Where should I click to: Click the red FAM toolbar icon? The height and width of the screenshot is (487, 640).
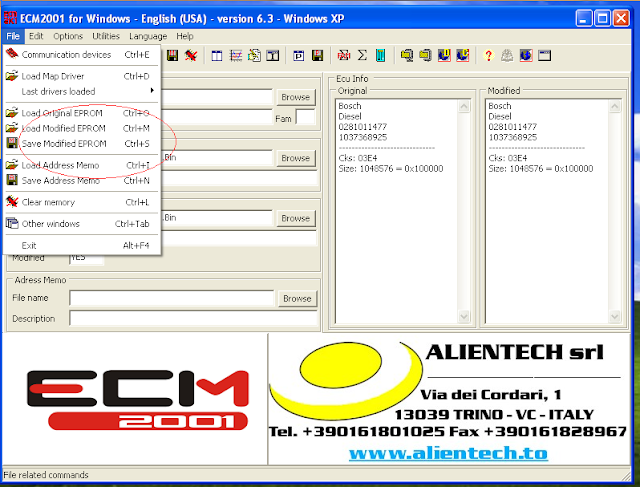pos(344,55)
